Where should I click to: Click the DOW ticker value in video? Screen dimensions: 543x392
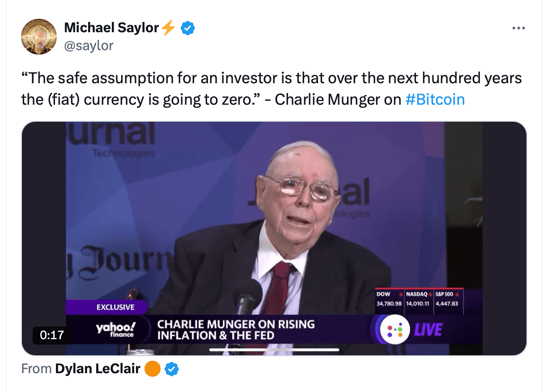click(x=389, y=304)
